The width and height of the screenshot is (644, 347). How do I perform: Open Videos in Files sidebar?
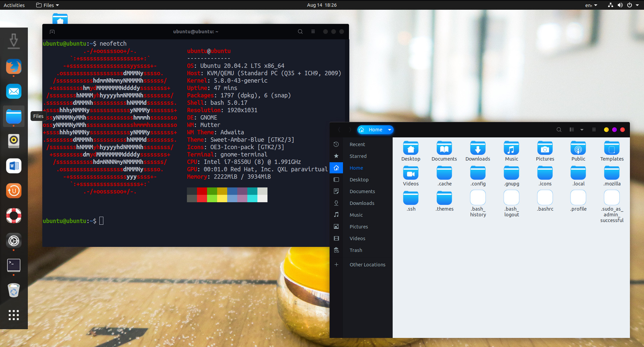[x=361, y=238]
